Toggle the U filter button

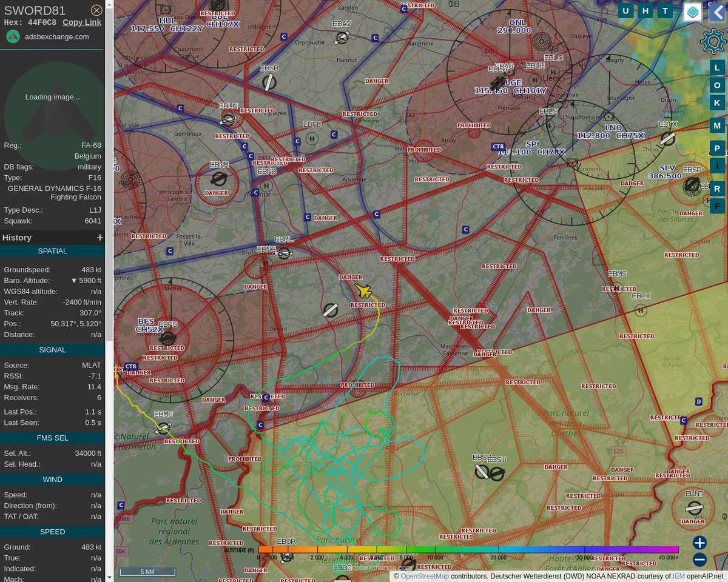click(x=625, y=10)
